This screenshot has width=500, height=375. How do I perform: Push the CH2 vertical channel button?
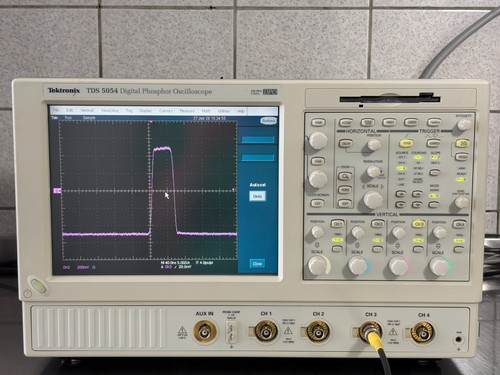click(x=378, y=224)
